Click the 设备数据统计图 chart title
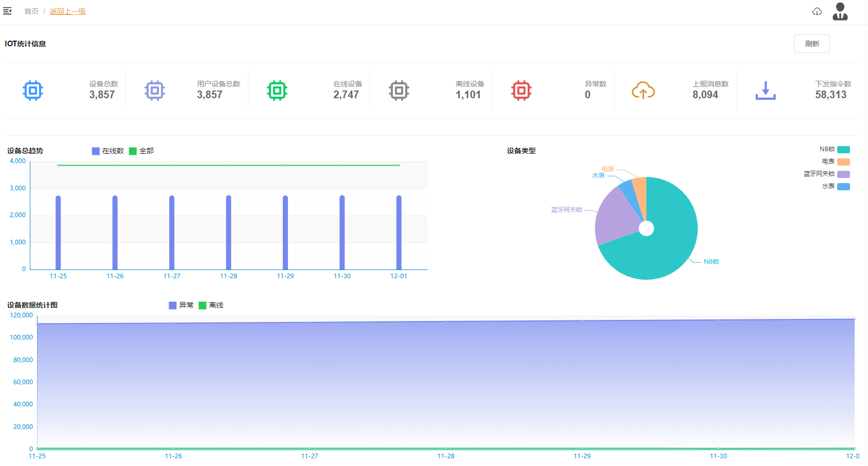 pos(32,305)
